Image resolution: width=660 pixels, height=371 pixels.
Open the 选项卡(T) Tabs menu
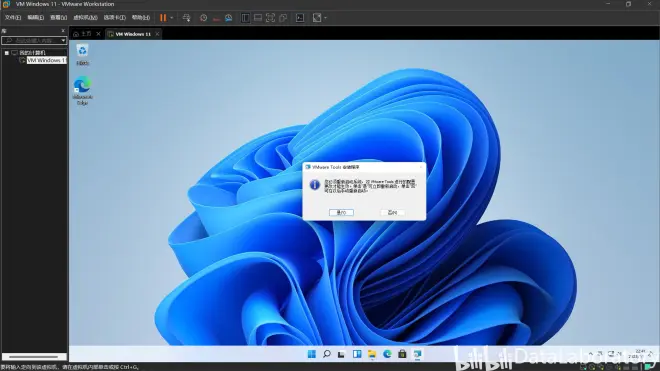[x=114, y=18]
